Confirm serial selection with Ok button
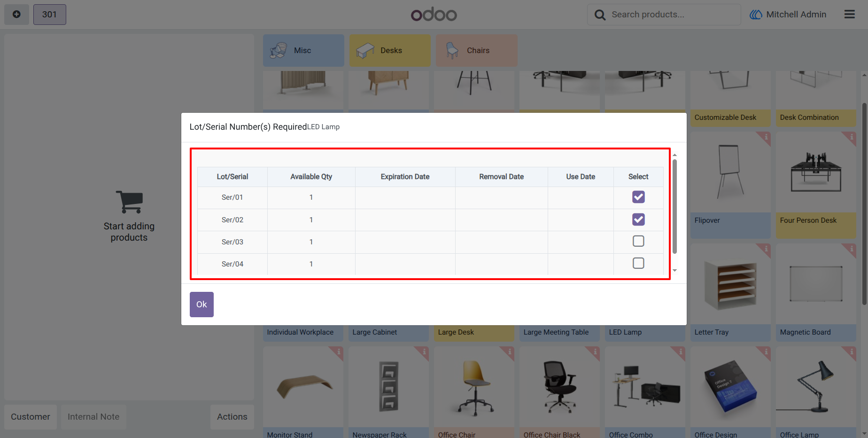 click(x=201, y=305)
